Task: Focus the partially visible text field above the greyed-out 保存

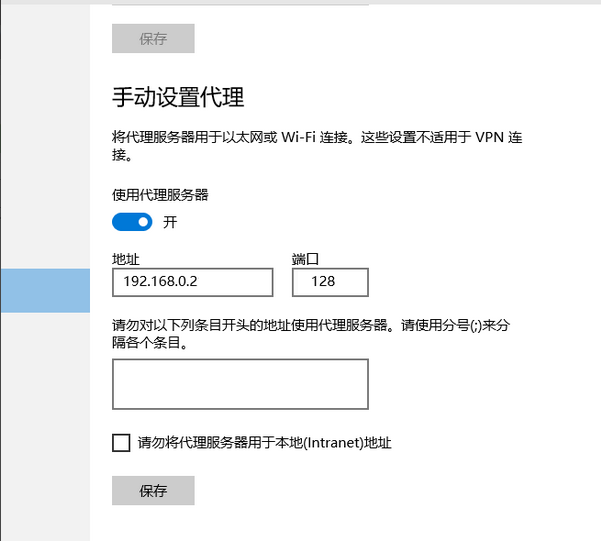Action: pos(240,3)
